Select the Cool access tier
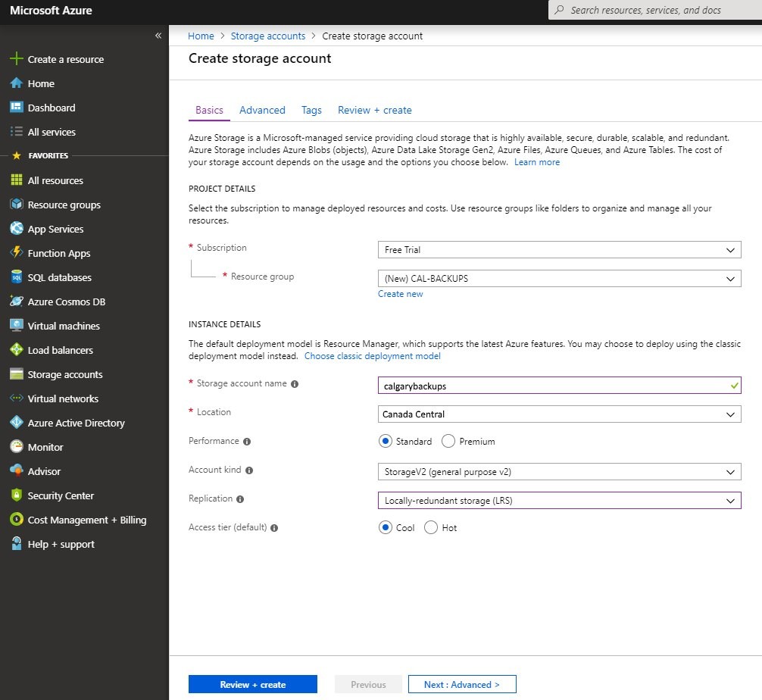The width and height of the screenshot is (762, 700). [386, 527]
